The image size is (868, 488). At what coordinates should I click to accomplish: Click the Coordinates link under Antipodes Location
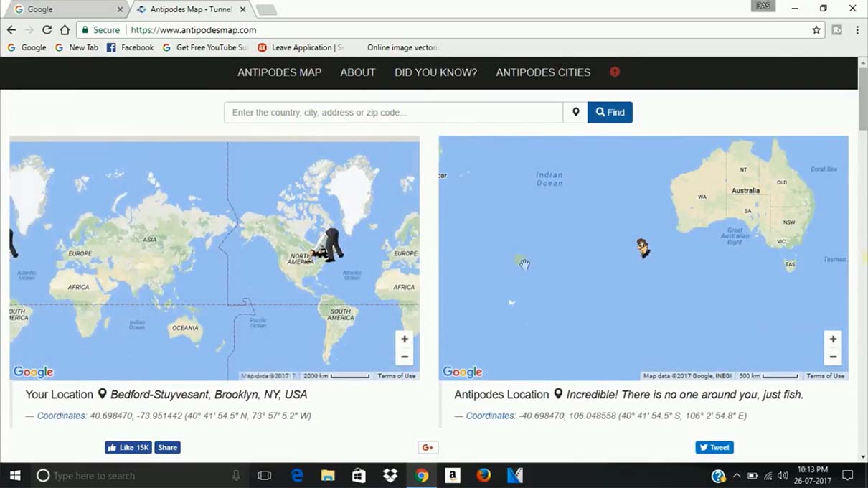490,416
